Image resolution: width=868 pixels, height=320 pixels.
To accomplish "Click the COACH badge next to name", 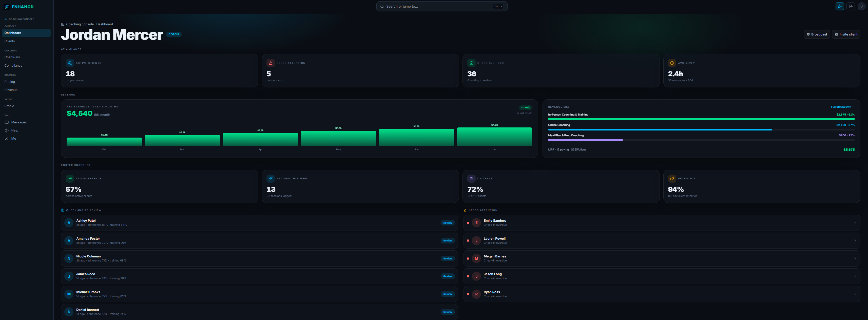I will (173, 34).
